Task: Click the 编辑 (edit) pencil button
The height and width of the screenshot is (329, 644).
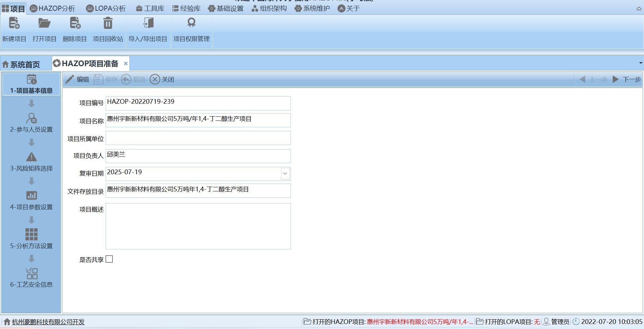Action: [x=77, y=80]
